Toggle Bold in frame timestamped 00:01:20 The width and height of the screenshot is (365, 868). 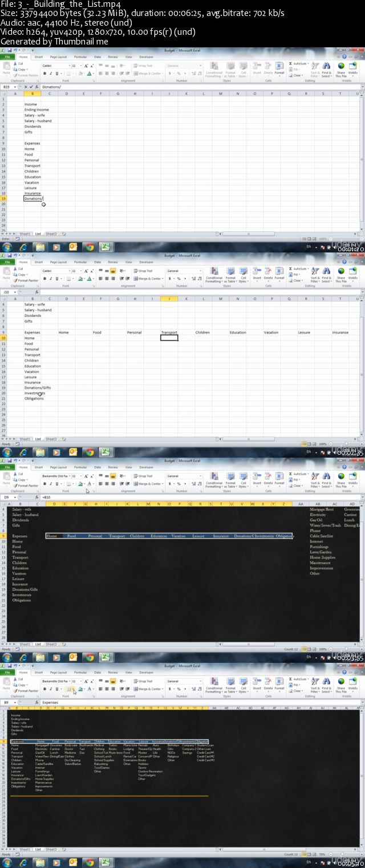tap(44, 74)
